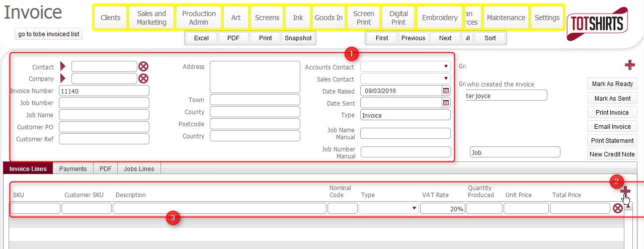Click the arrow icon next to Company
Screen dimensions: 644x249
(63, 78)
